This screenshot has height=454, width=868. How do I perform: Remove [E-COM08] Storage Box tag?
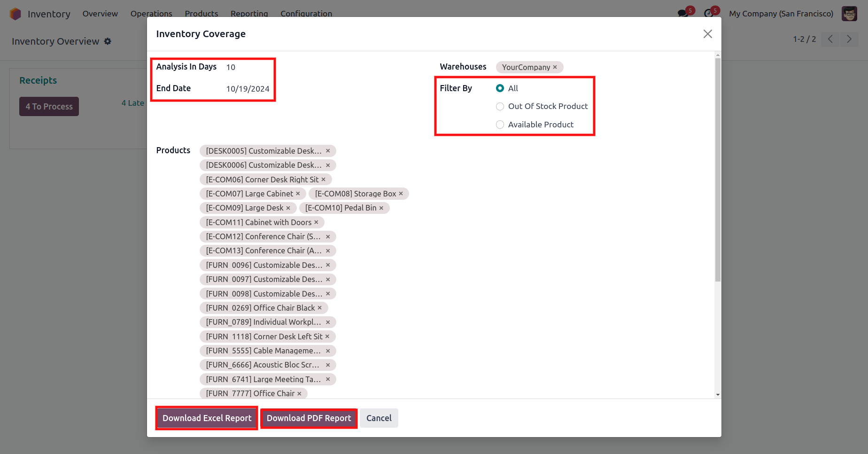pos(401,194)
